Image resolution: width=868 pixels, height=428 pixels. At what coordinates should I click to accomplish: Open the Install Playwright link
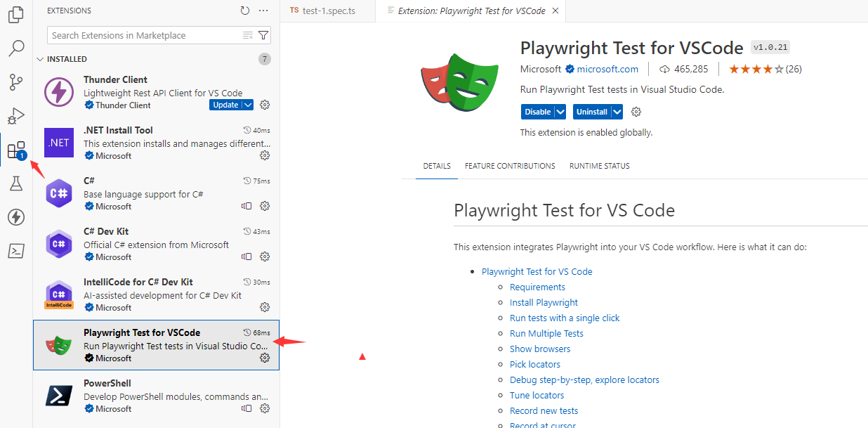(544, 302)
